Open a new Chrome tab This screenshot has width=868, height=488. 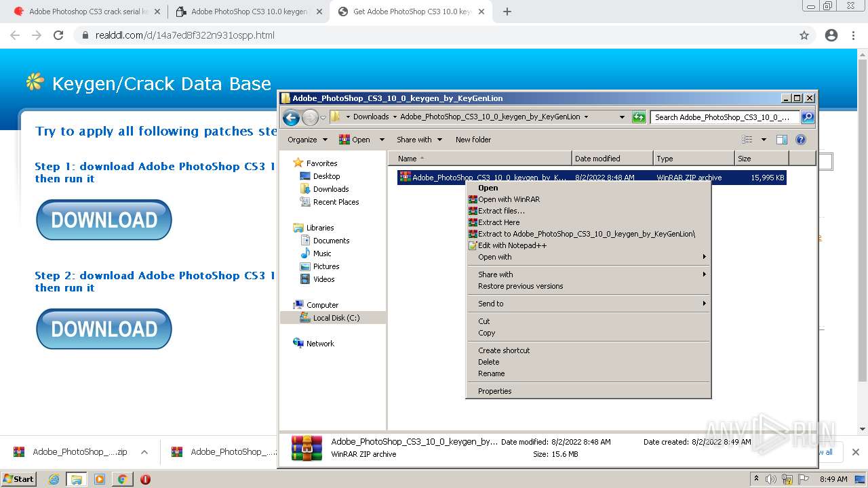pyautogui.click(x=507, y=12)
